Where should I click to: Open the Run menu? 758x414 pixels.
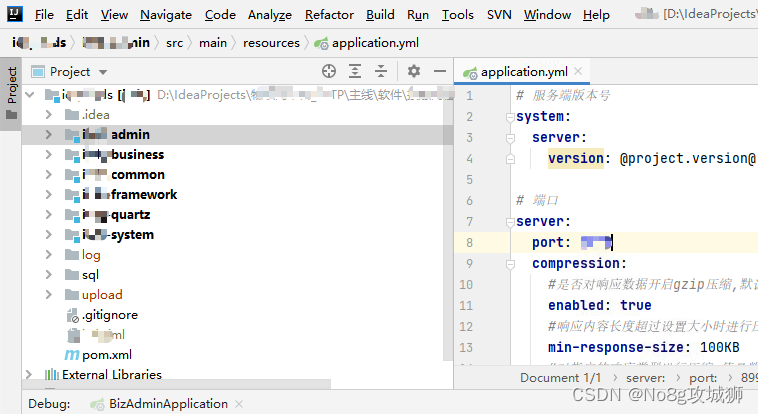coord(418,15)
